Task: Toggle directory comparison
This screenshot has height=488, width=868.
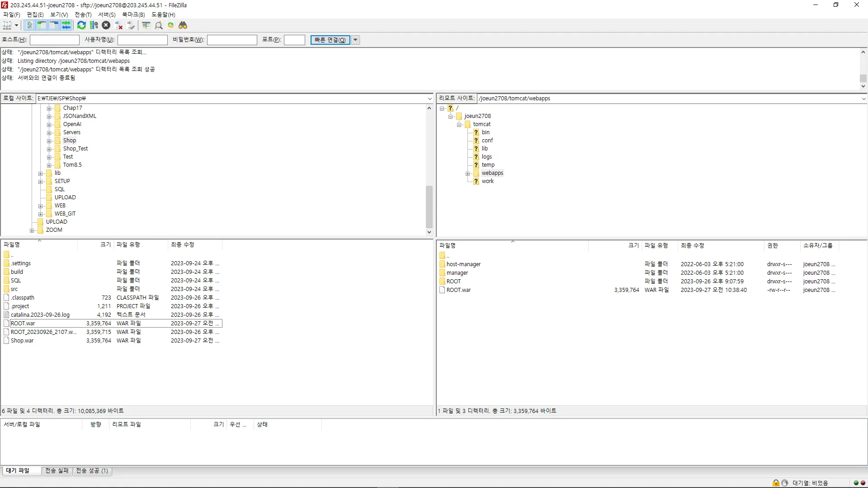Action: (x=159, y=25)
